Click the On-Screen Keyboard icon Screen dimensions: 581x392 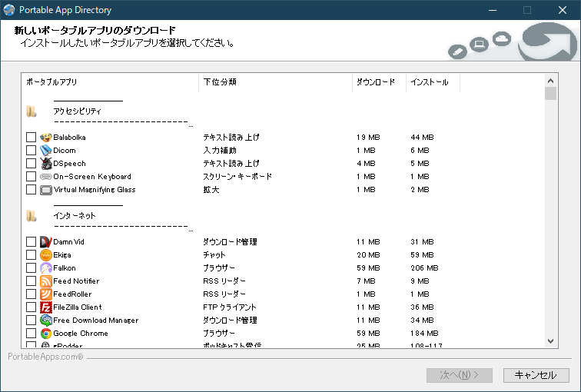pyautogui.click(x=46, y=177)
